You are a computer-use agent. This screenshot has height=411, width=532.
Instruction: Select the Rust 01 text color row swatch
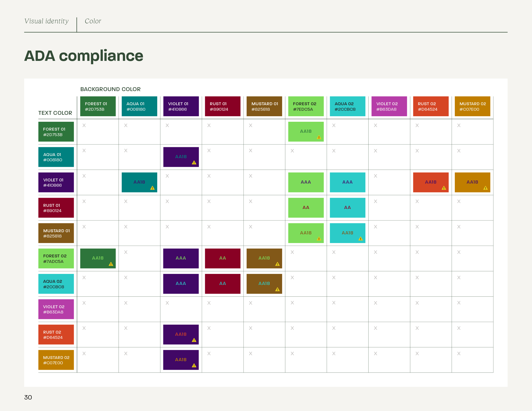pos(56,208)
